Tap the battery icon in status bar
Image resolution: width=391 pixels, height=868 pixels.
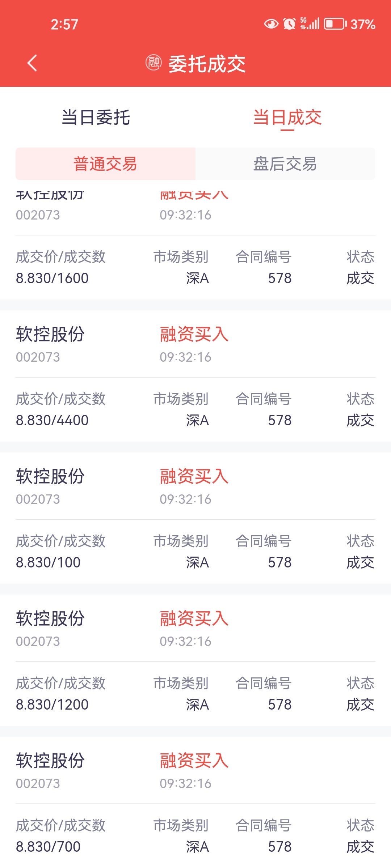(x=335, y=24)
